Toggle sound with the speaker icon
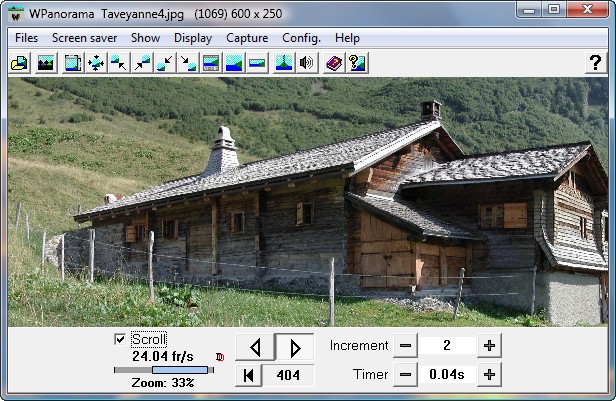The height and width of the screenshot is (401, 616). coord(306,63)
